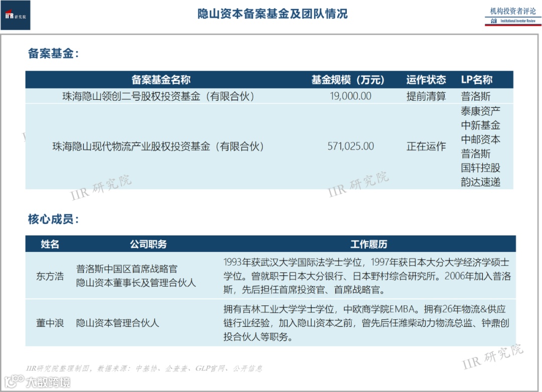Screen dimensions: 542x392
Task: Click the data source footnote IIR研究院整理制图
Action: (144, 368)
